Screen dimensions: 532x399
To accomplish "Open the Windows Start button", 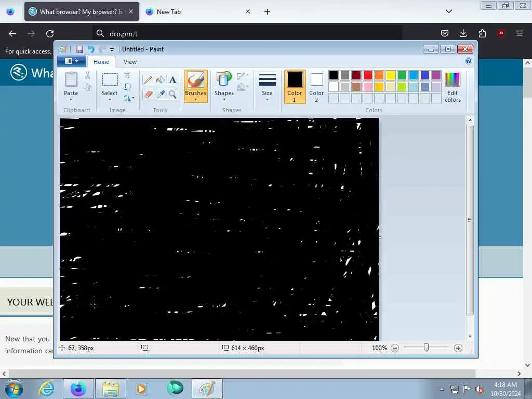I will 14,389.
